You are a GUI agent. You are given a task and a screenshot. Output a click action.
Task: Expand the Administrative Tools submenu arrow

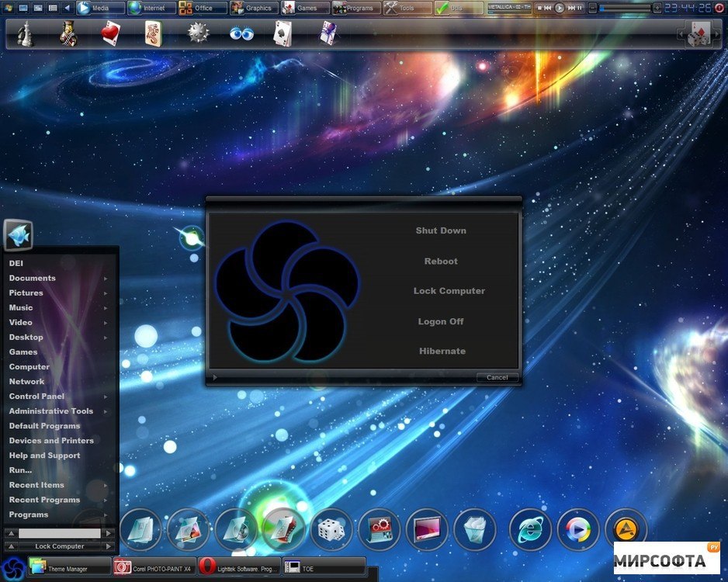[106, 411]
